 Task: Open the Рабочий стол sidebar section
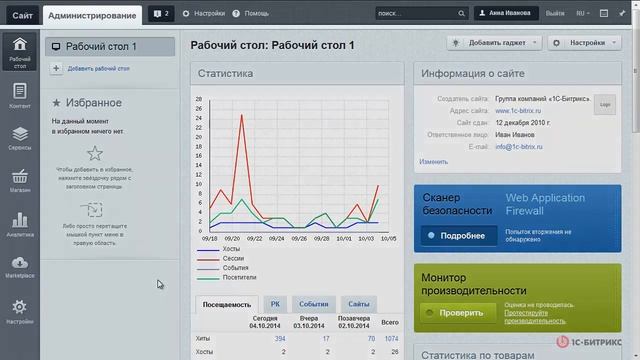click(x=20, y=51)
